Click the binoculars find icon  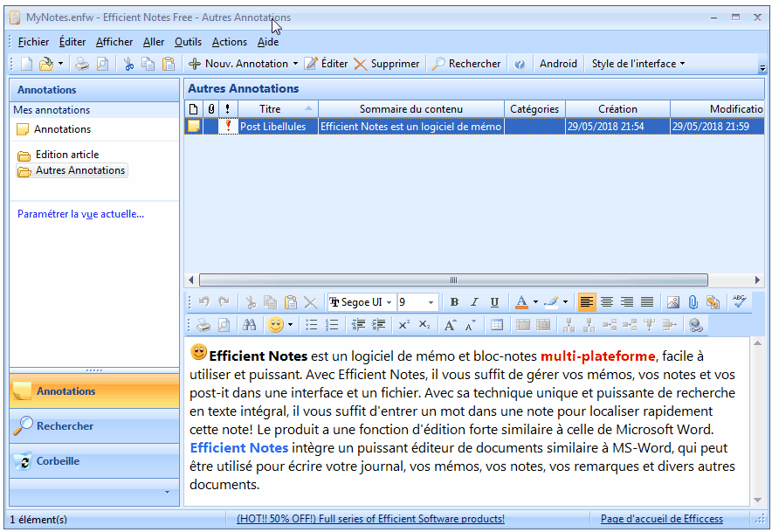[x=250, y=325]
